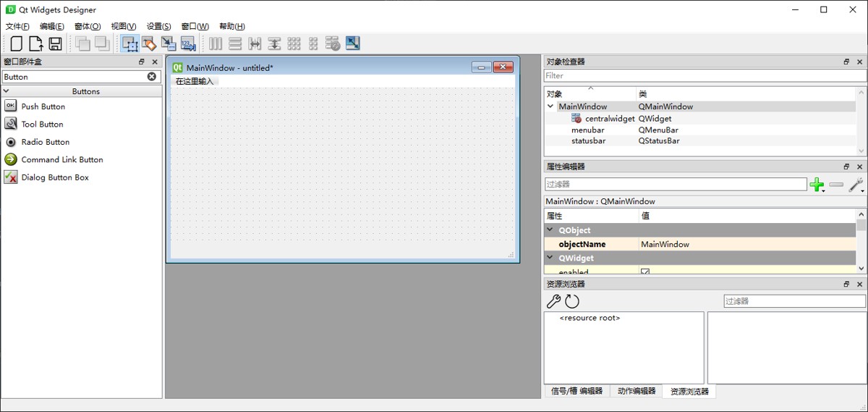Collapse the QObject property group

550,230
